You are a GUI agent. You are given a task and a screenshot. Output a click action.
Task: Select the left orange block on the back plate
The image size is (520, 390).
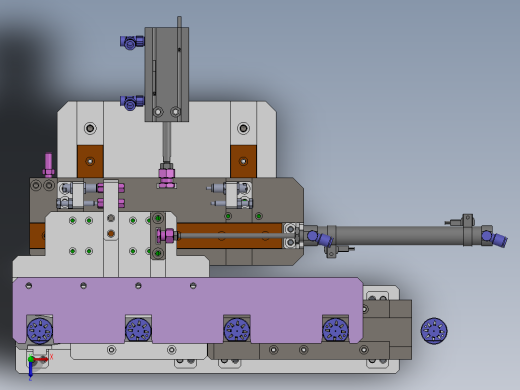[90, 161]
